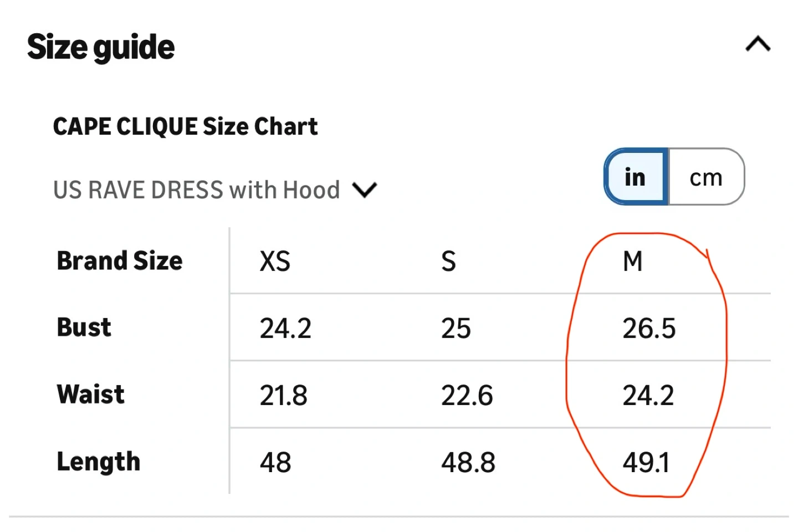
Task: Click the XS waist value 21.8
Action: (283, 396)
